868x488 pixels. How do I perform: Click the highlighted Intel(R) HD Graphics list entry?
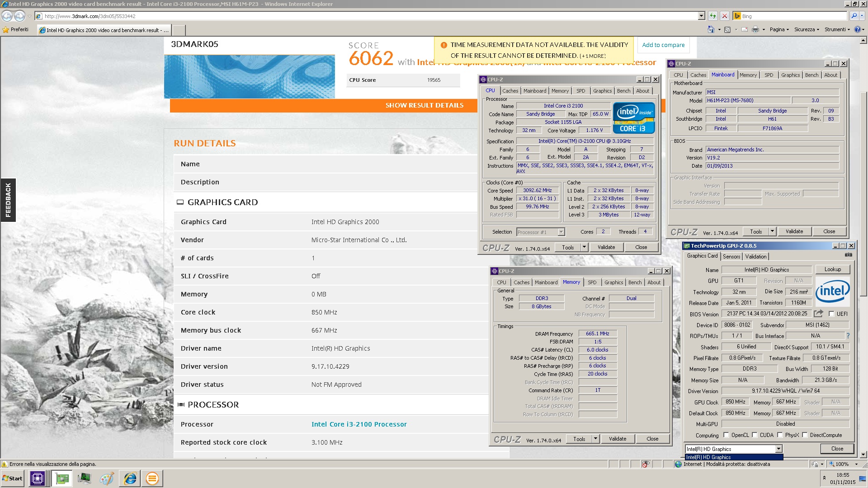pos(734,457)
